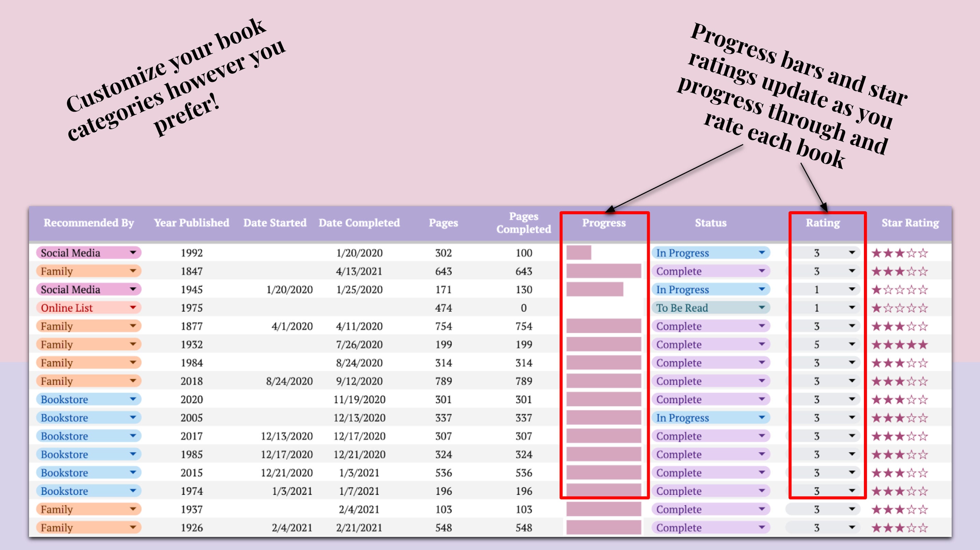980x550 pixels.
Task: Select the Pages column header
Action: [x=444, y=223]
